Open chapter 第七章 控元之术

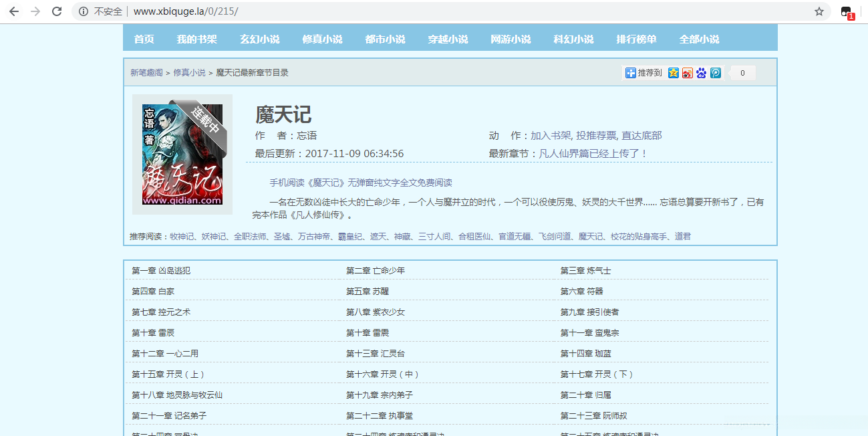[161, 312]
